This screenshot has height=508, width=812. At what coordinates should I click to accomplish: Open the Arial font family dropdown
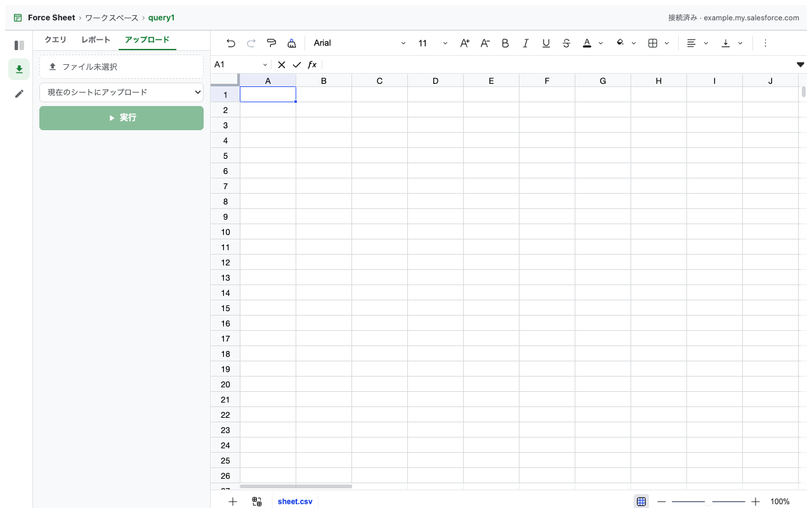click(x=360, y=43)
